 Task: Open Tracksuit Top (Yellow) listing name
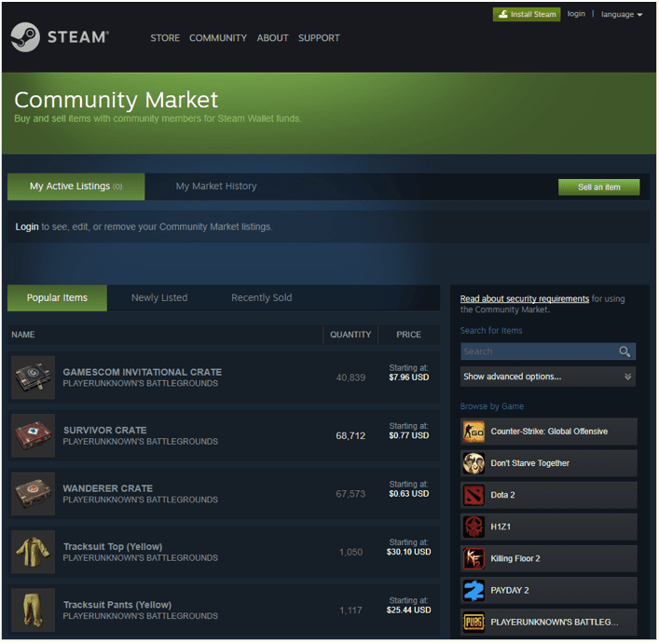coord(113,546)
